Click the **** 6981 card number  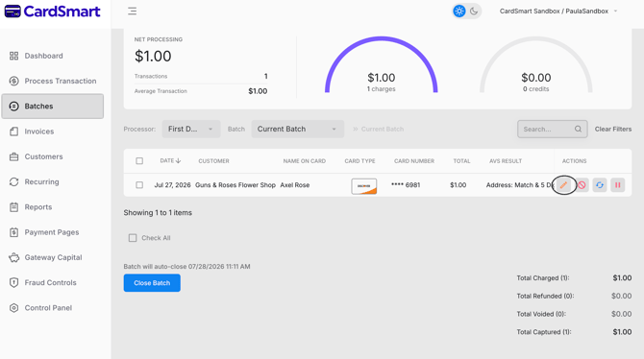(x=406, y=185)
